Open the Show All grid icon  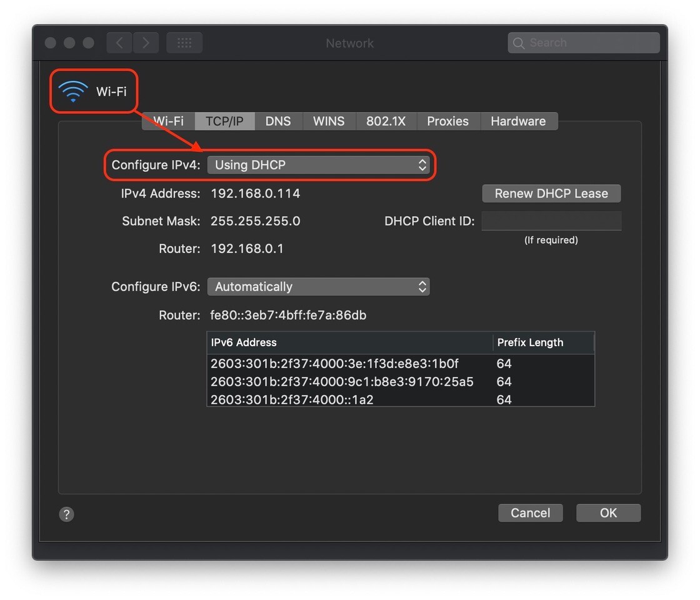click(184, 42)
